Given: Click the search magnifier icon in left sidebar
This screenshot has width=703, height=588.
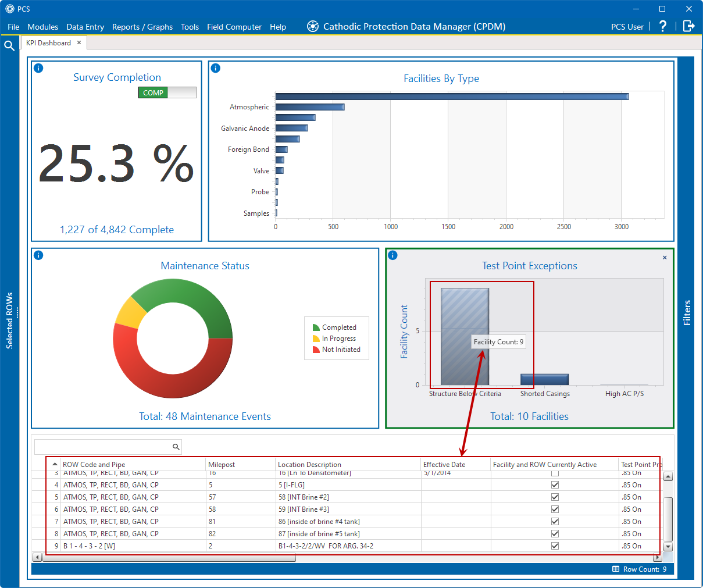Looking at the screenshot, I should point(9,45).
